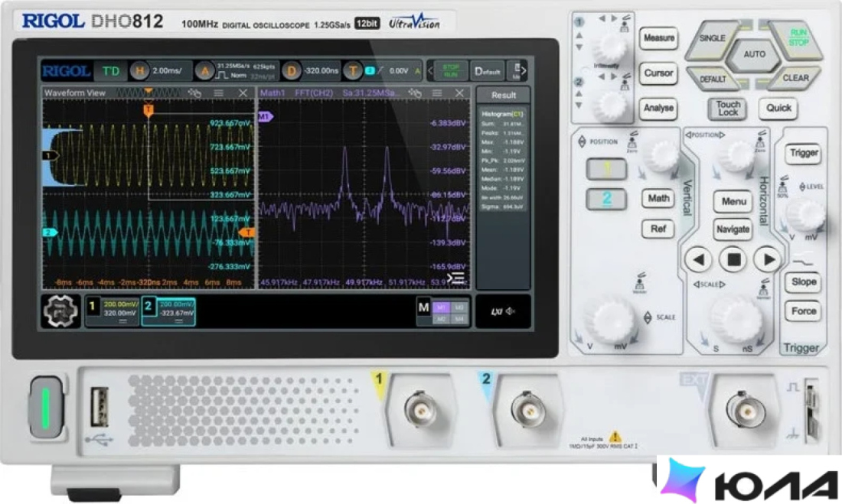842x504 pixels.
Task: Toggle on-screen STOP/RUN button
Action: (x=450, y=71)
